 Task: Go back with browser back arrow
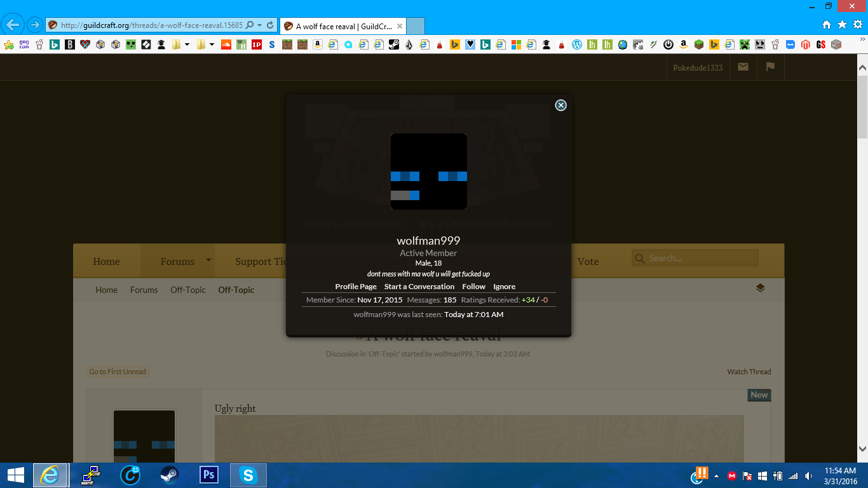coord(13,25)
